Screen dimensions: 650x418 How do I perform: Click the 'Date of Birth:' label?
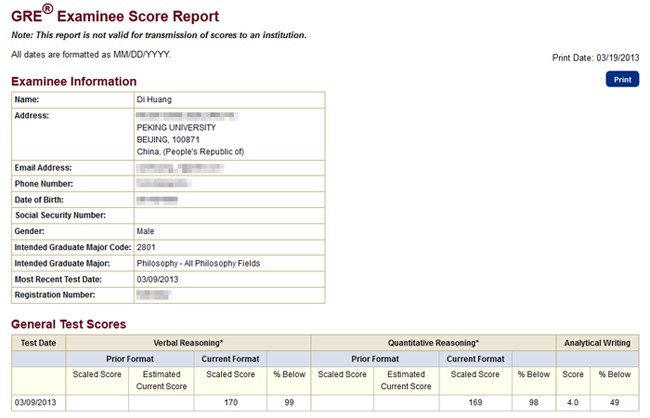(x=39, y=200)
